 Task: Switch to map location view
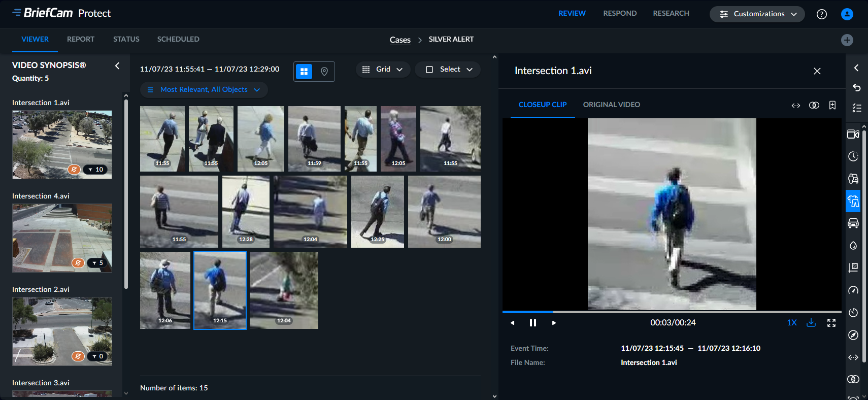pos(324,72)
